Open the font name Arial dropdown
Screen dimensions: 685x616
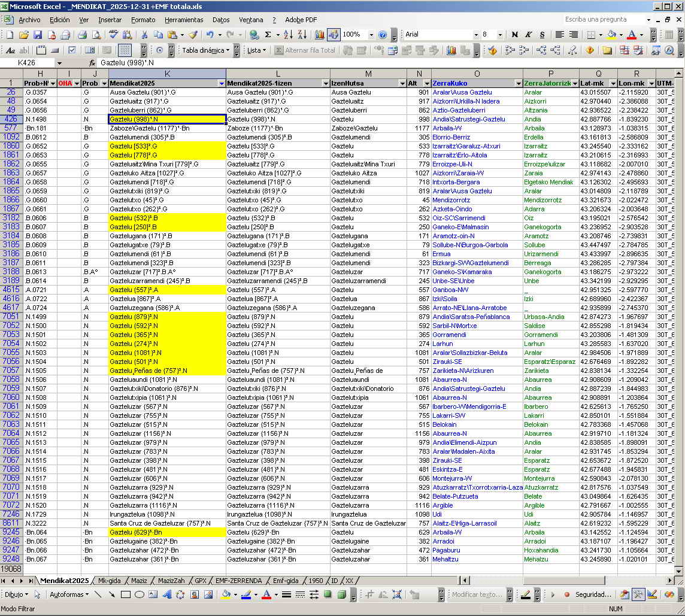pos(476,35)
